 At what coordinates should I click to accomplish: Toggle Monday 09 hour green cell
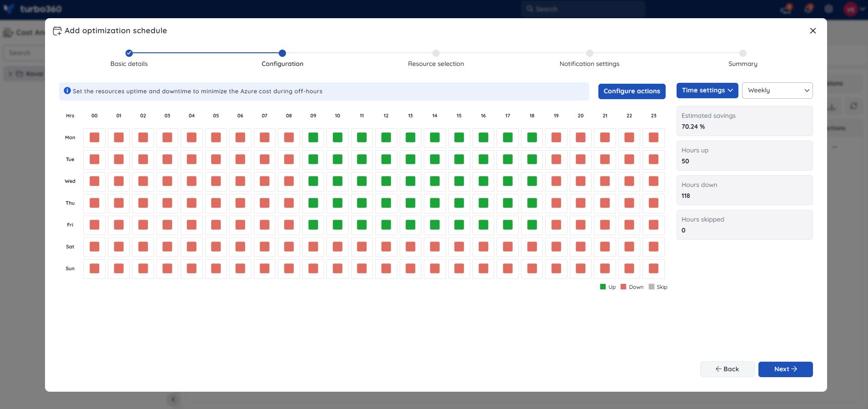(313, 137)
